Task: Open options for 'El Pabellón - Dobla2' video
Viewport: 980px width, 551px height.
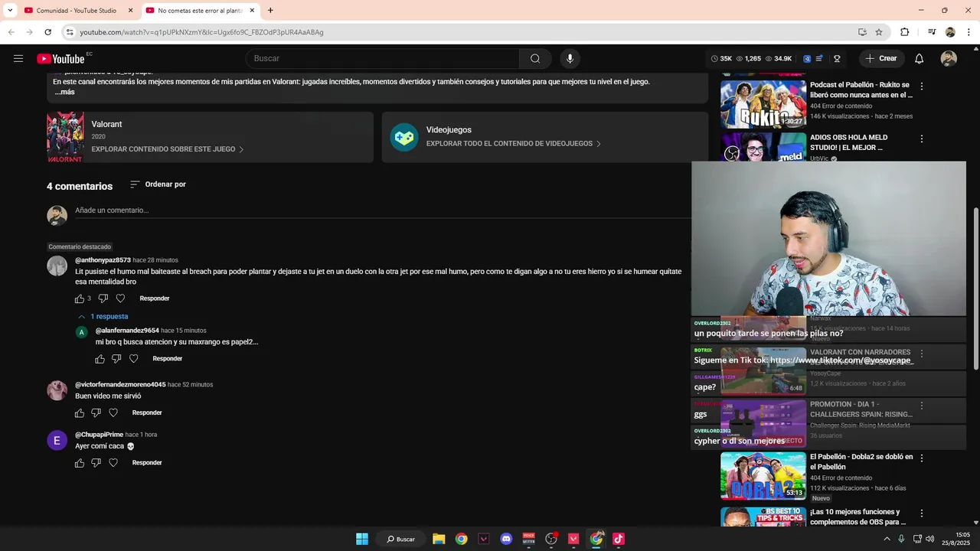Action: [922, 458]
